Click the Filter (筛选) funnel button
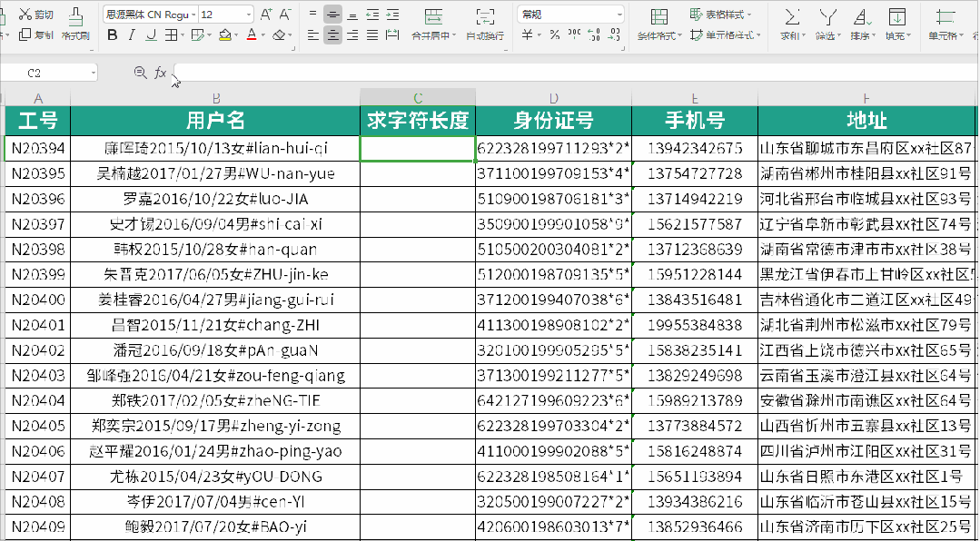Image resolution: width=980 pixels, height=541 pixels. coord(828,24)
